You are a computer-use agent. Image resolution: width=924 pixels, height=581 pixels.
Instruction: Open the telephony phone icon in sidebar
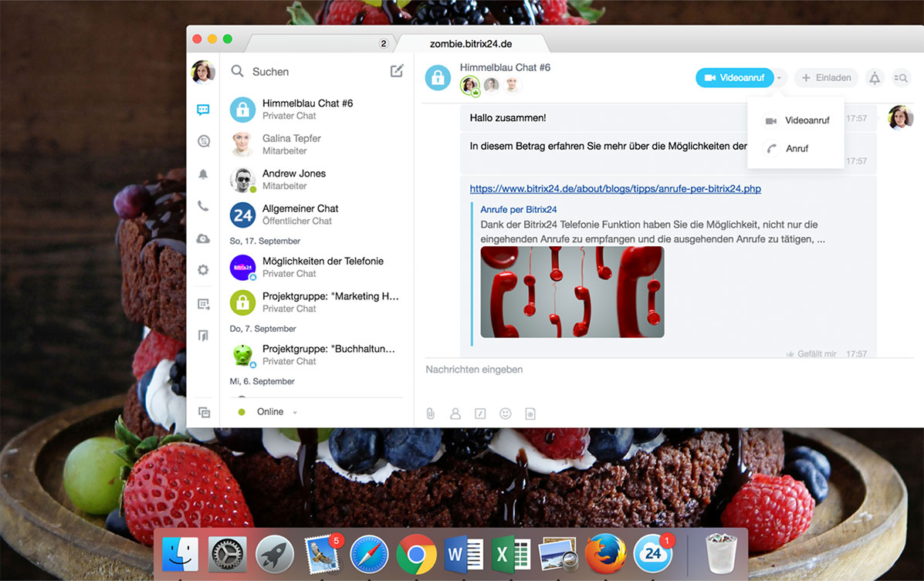[203, 206]
